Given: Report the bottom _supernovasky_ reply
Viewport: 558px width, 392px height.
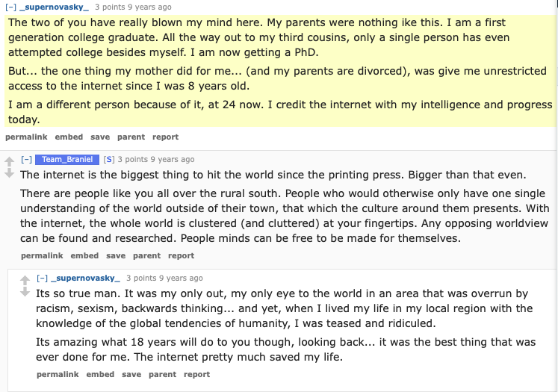Looking at the screenshot, I should pos(196,374).
